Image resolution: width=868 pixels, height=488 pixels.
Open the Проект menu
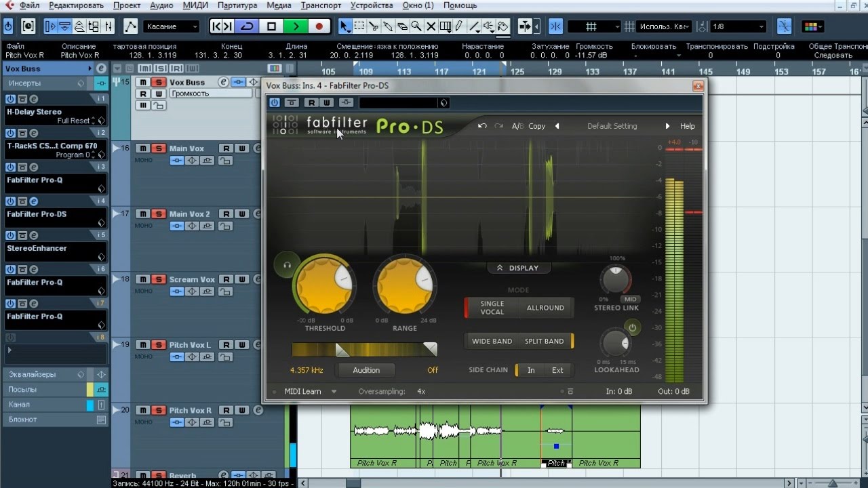coord(127,5)
